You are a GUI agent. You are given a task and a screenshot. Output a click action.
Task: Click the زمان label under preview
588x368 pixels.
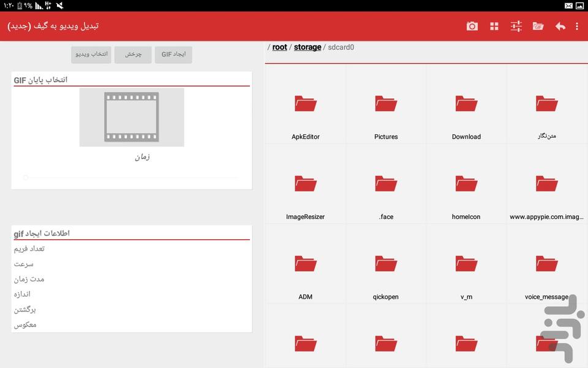[x=142, y=157]
